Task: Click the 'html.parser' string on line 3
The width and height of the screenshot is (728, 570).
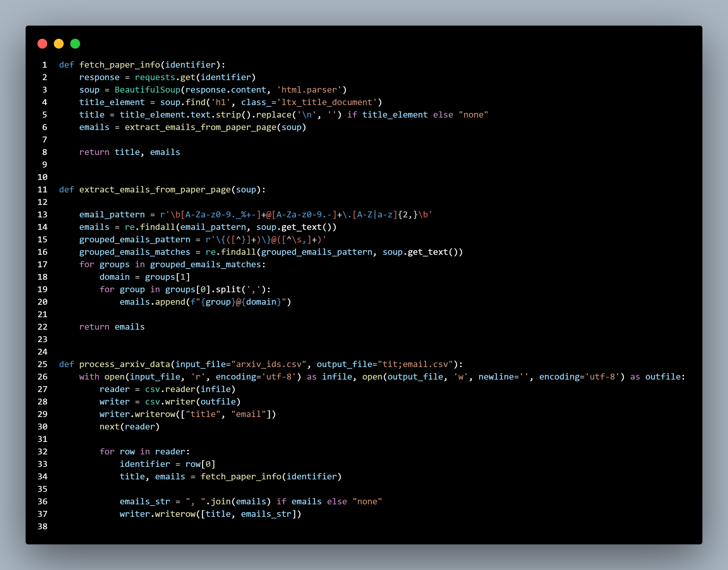Action: click(x=309, y=90)
